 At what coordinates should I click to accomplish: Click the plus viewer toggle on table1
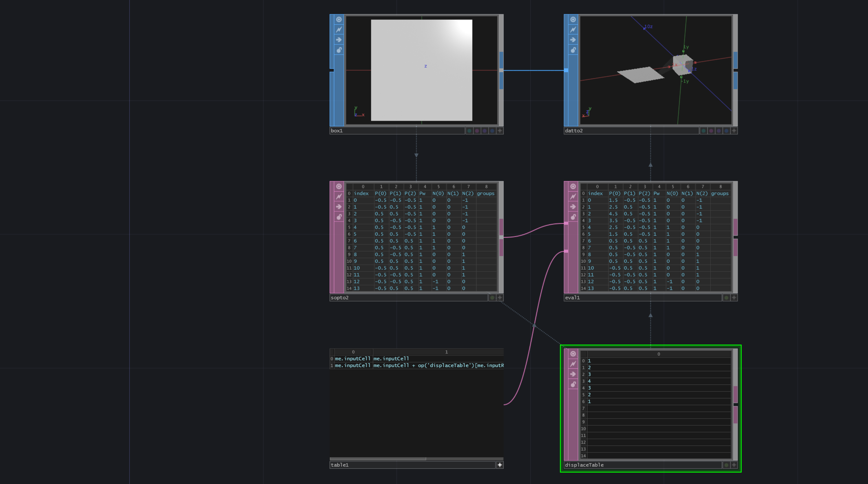tap(500, 465)
